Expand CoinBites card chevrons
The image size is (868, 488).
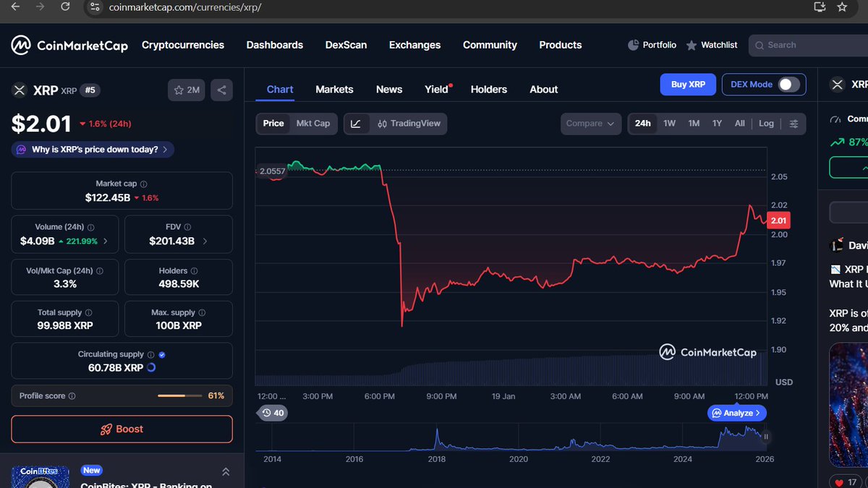[225, 472]
